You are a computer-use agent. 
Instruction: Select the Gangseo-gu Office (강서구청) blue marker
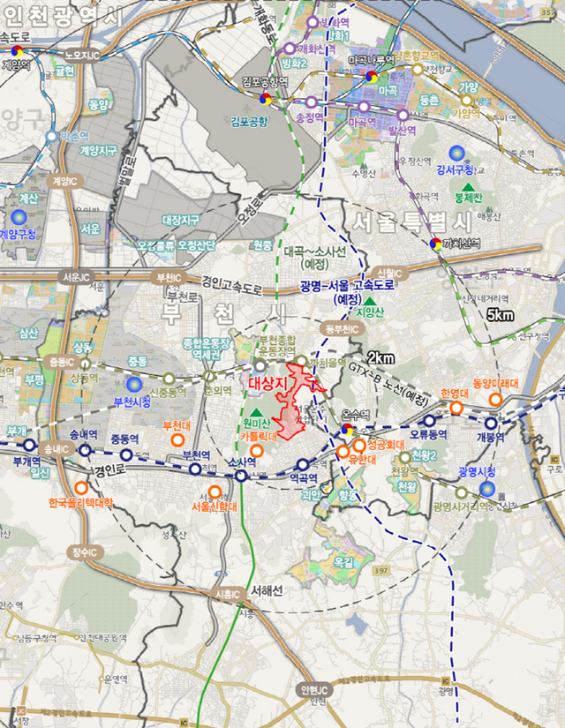[456, 153]
